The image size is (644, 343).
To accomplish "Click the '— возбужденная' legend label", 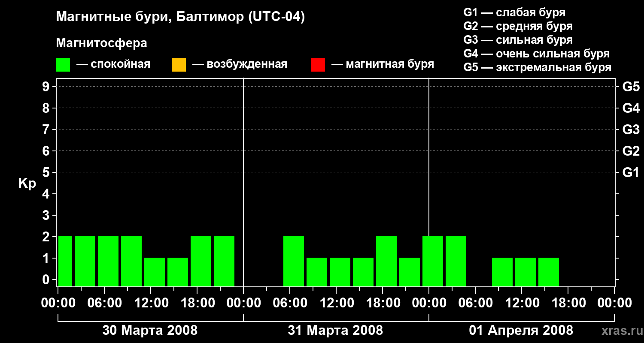I will (240, 64).
